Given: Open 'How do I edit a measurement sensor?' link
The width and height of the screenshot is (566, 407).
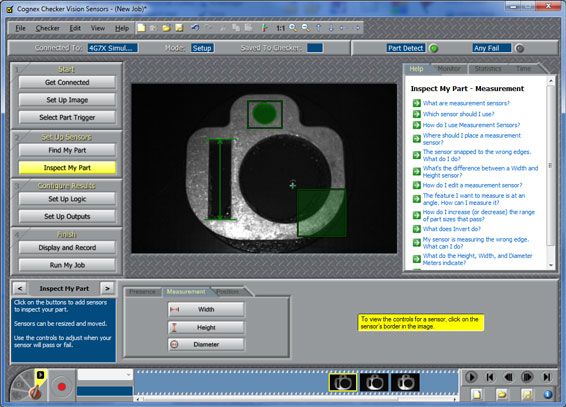Looking at the screenshot, I should tap(473, 185).
